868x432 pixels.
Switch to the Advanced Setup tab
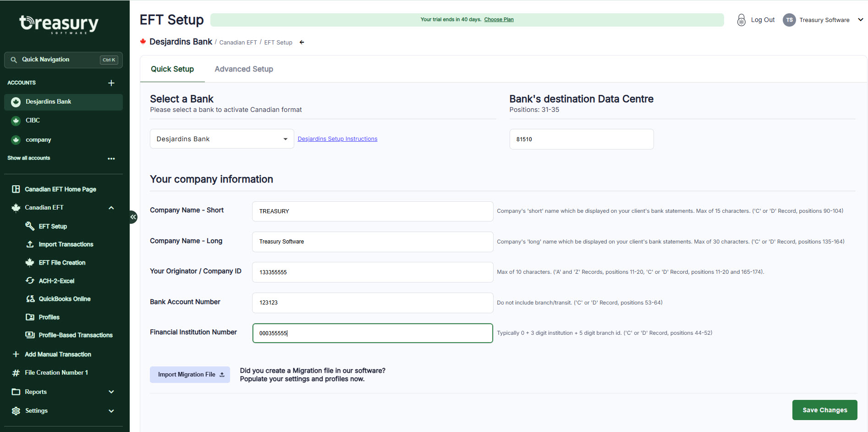click(x=244, y=69)
